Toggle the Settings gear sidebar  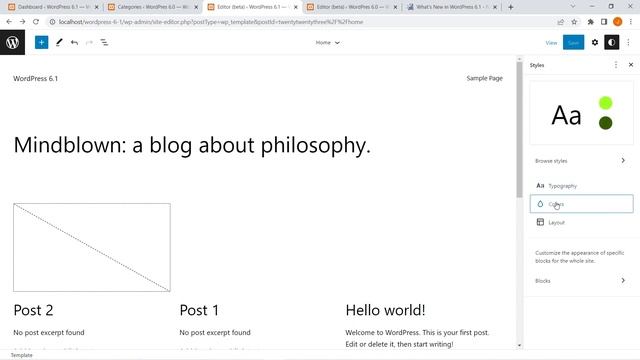point(595,42)
